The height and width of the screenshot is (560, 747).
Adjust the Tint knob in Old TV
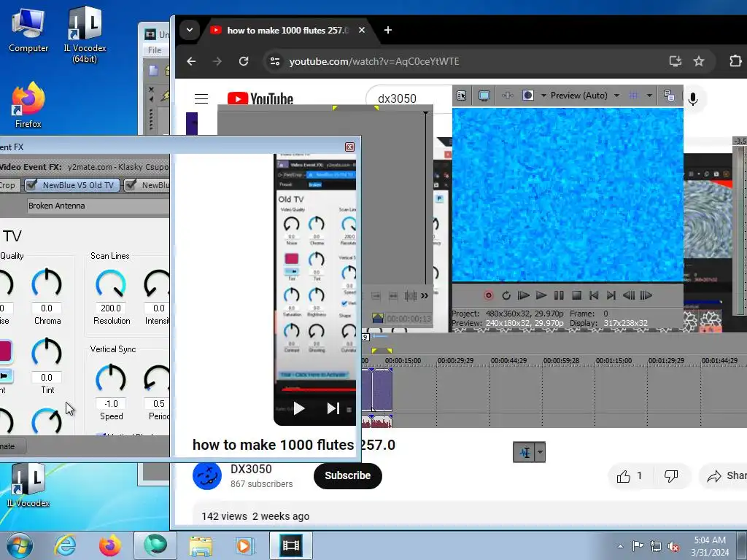pos(47,352)
